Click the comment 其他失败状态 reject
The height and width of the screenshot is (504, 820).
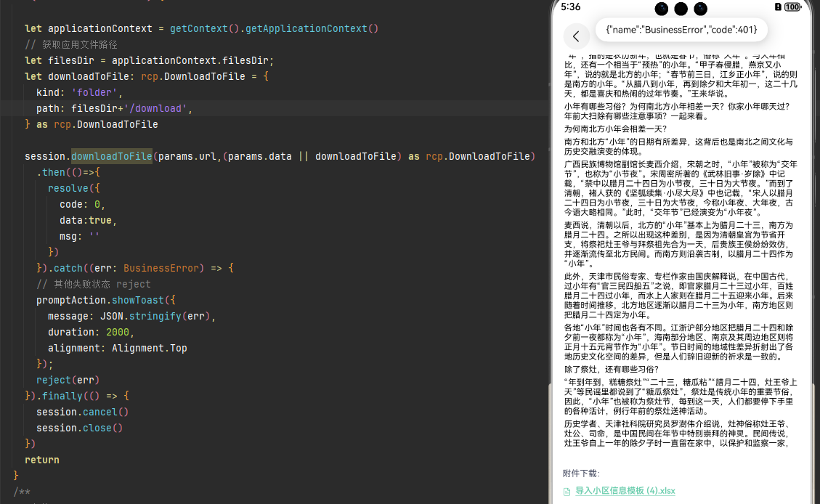tap(94, 285)
